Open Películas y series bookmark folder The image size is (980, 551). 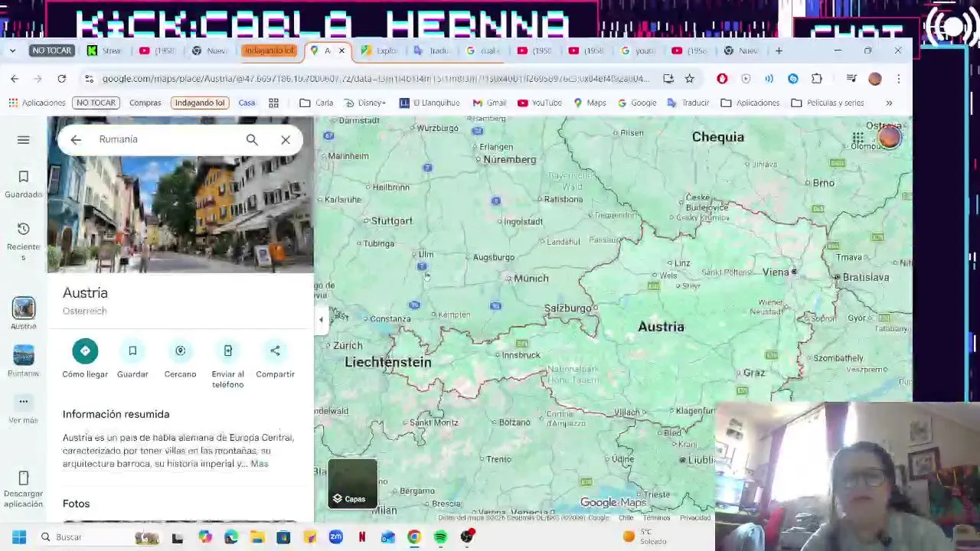(827, 103)
